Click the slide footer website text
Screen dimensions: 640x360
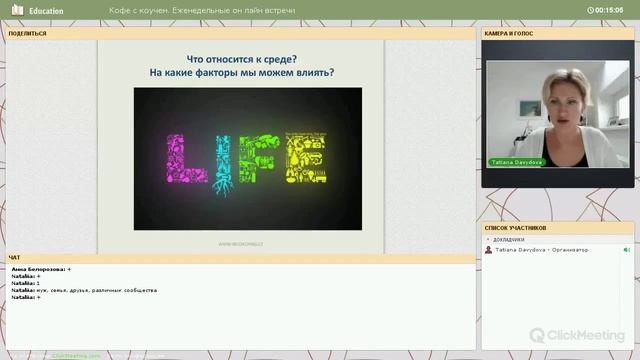pyautogui.click(x=241, y=244)
